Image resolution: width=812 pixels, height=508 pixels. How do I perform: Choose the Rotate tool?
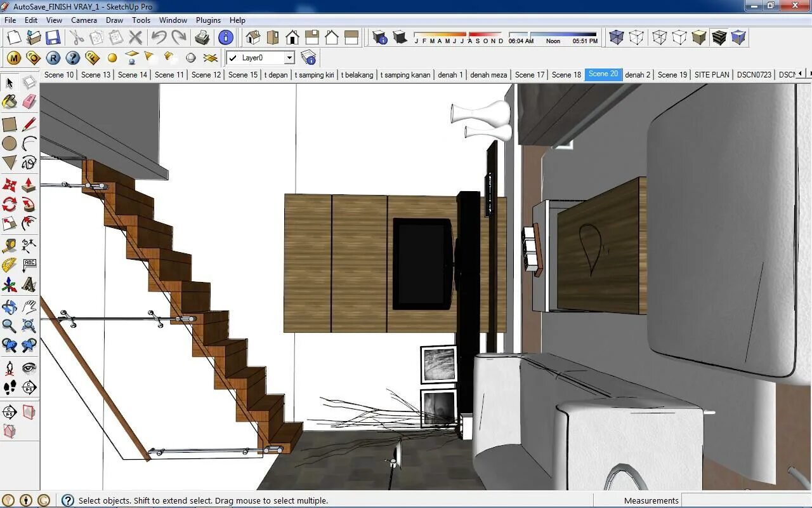[x=10, y=204]
